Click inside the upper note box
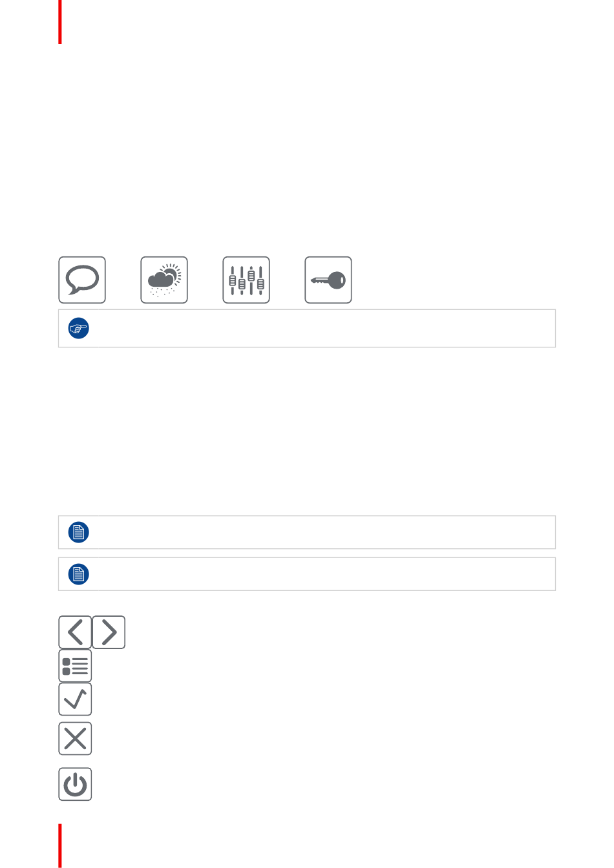 [x=307, y=532]
